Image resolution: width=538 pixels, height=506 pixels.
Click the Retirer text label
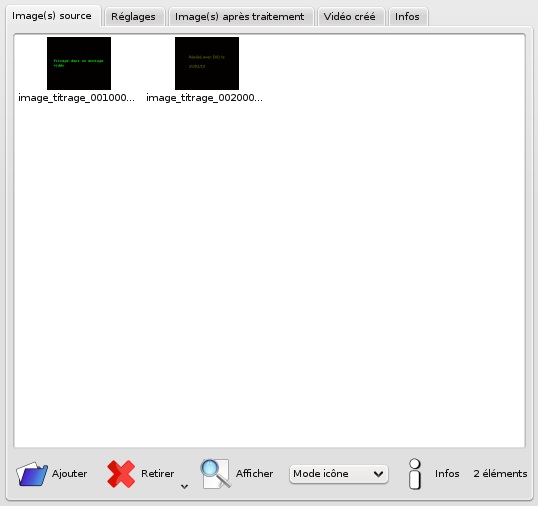coord(157,473)
